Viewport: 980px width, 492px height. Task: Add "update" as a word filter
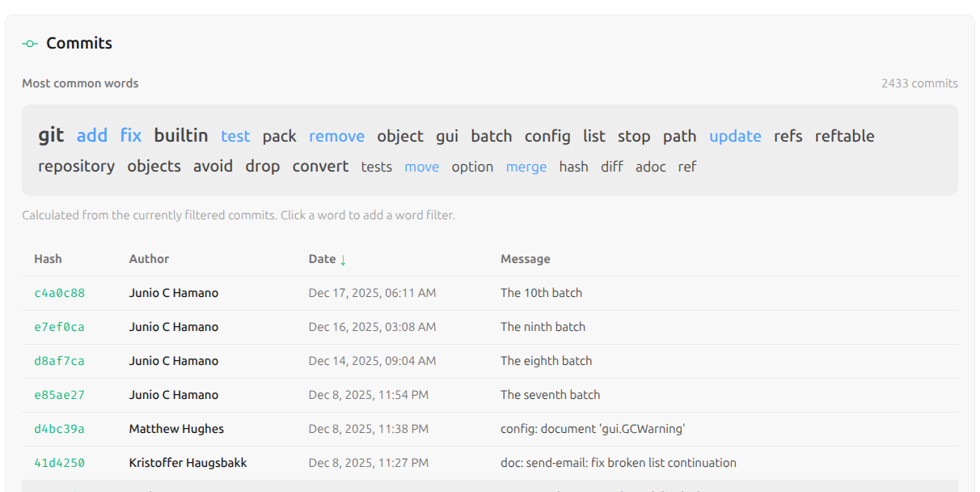[x=735, y=136]
